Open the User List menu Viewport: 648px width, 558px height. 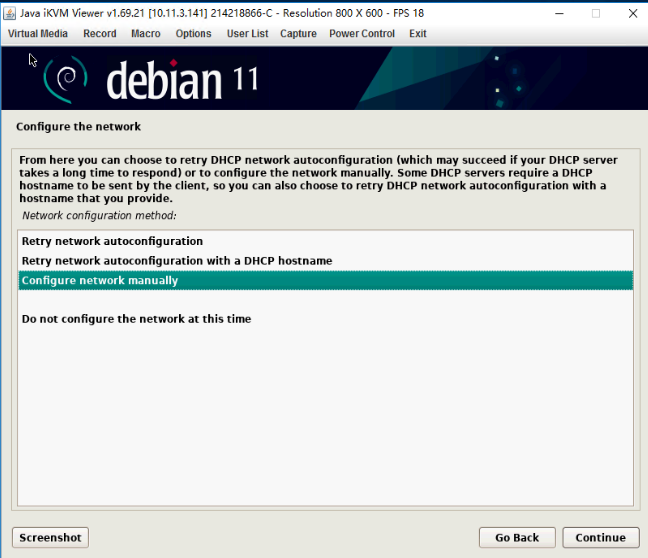coord(247,33)
